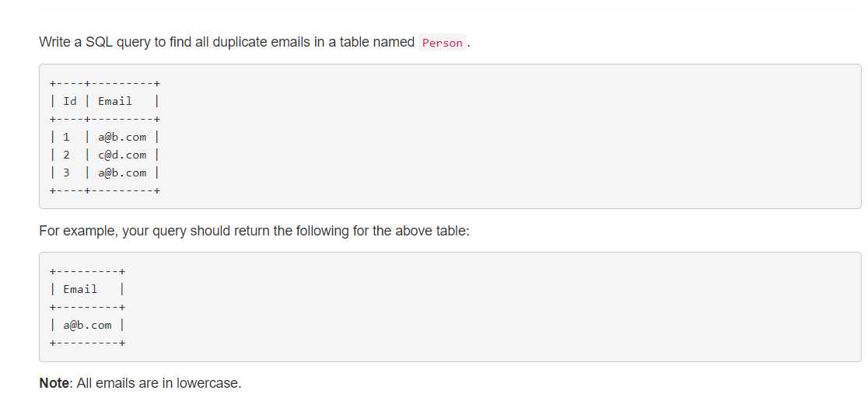Select a@b.com in the row with Id 1
The image size is (868, 401).
(122, 138)
